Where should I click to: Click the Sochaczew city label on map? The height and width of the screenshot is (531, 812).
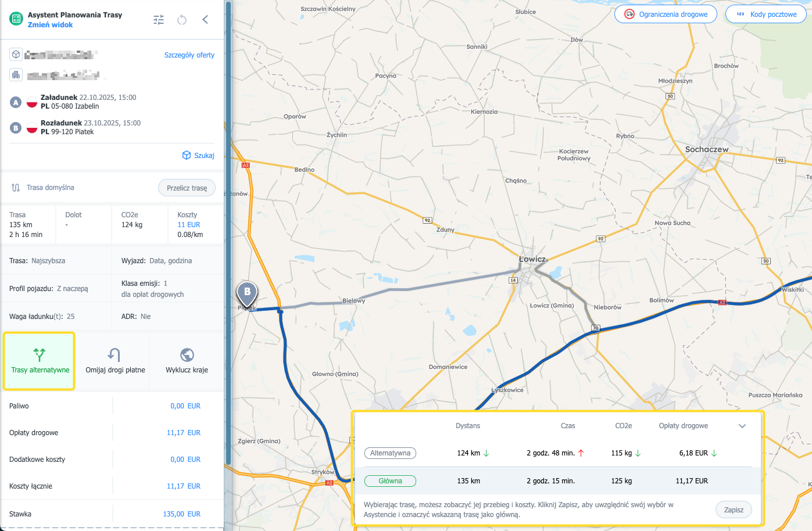click(707, 149)
